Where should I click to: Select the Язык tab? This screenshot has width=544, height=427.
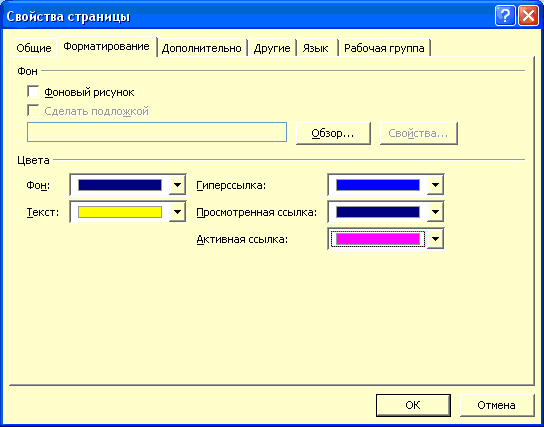tap(315, 48)
